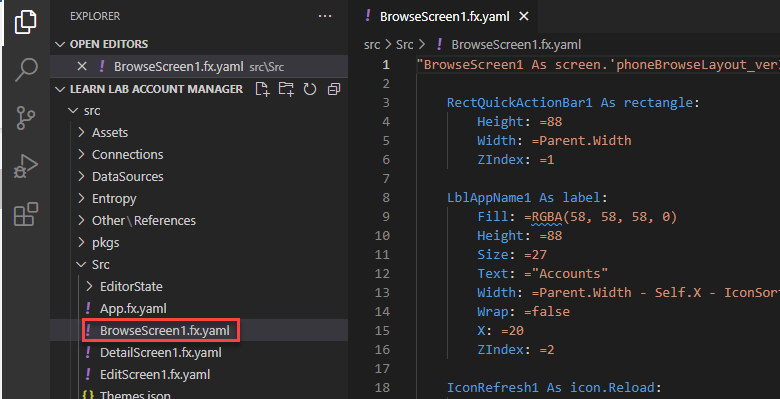Collapse the capitalized Src subfolder
780x399 pixels.
pos(80,264)
